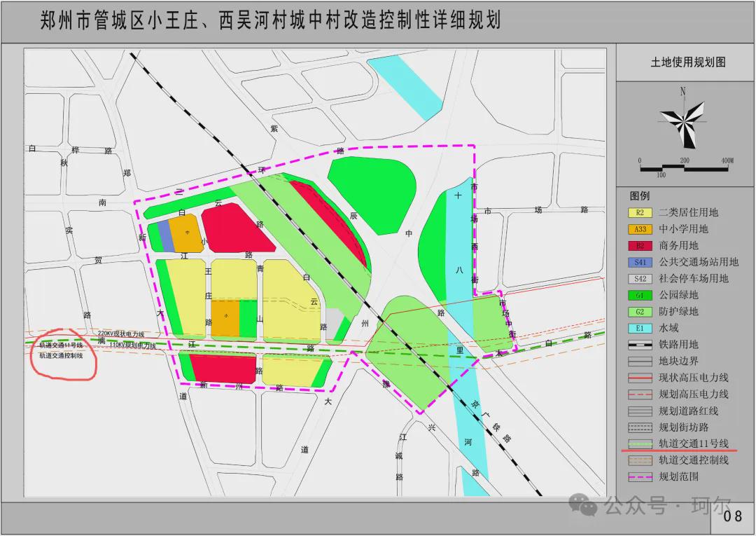Click the 220KV现状电力线 label on the map
The width and height of the screenshot is (756, 536).
tap(121, 334)
